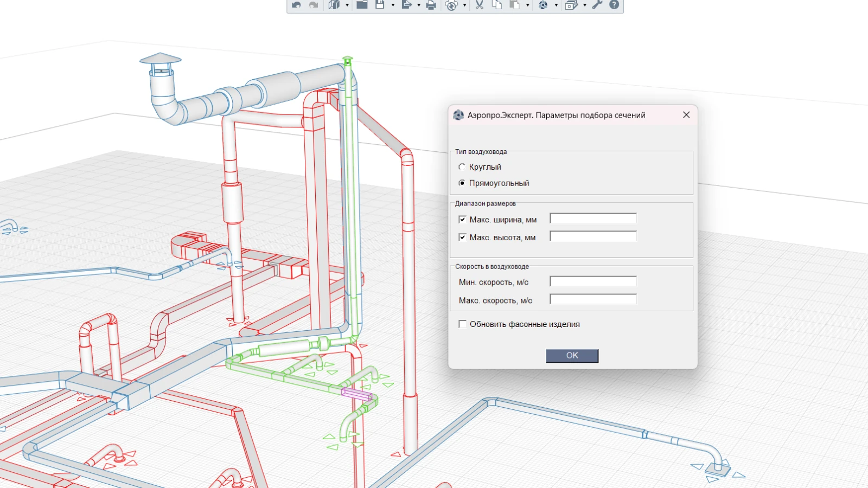Expand the paste options dropdown arrow
The image size is (868, 488).
(x=527, y=5)
